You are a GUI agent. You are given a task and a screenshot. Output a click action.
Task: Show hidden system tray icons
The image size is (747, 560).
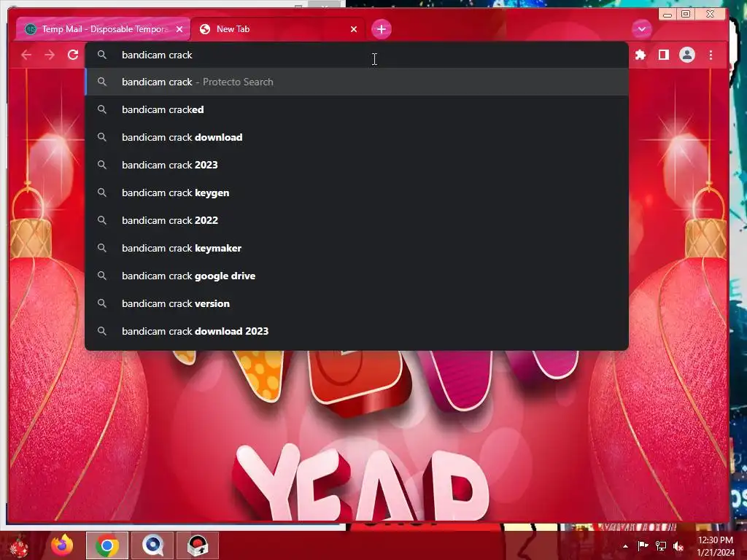[x=625, y=546]
